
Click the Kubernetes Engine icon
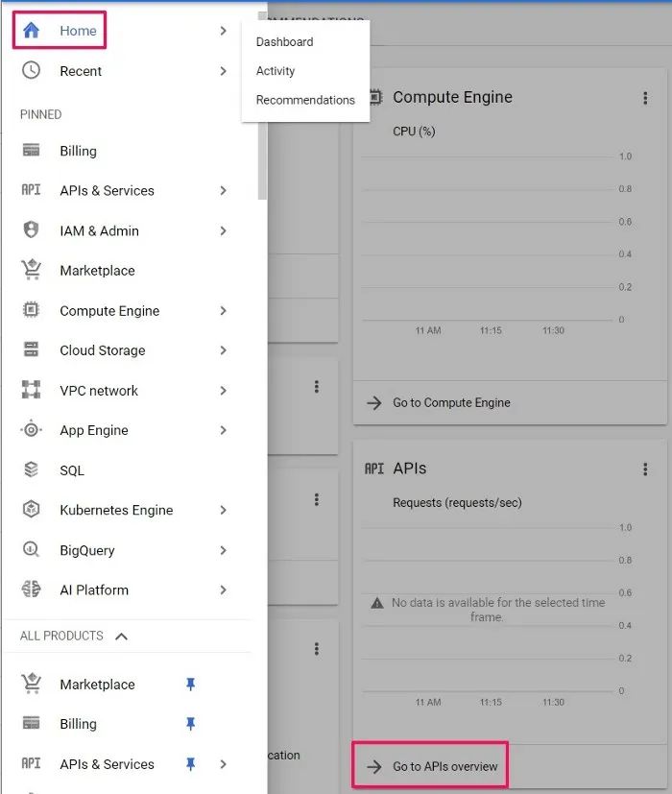point(31,510)
